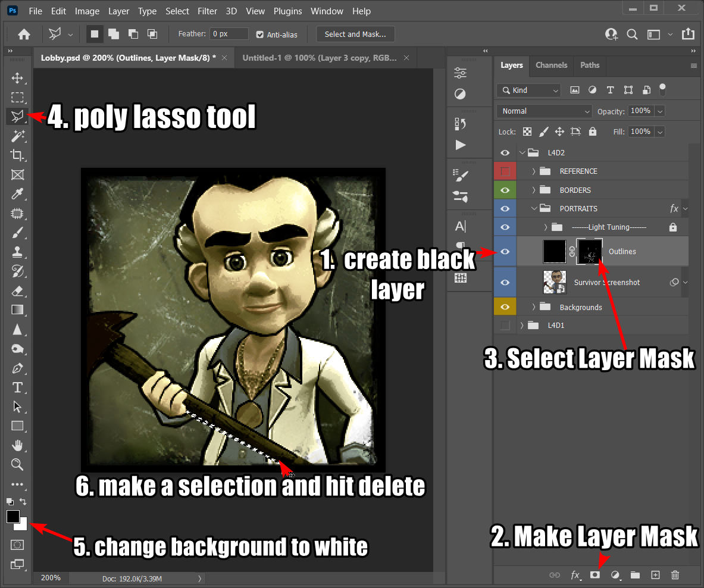Hide the BORDERS group
The width and height of the screenshot is (704, 588).
[x=505, y=190]
